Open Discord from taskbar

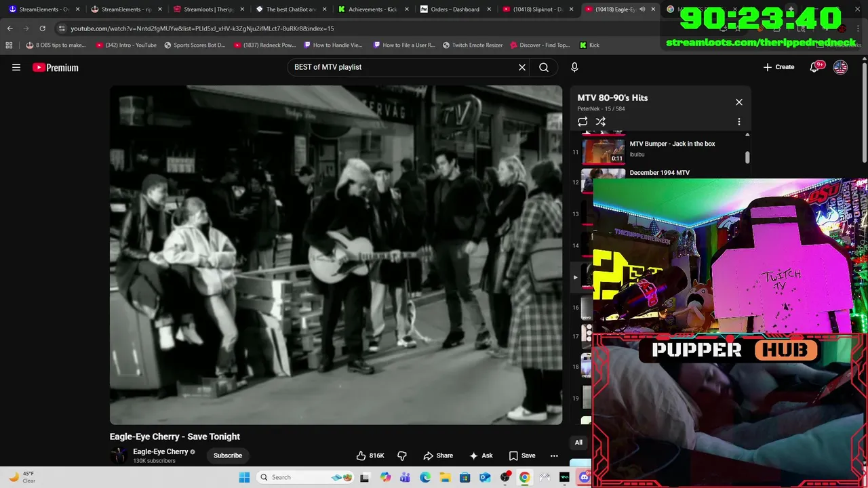(584, 477)
